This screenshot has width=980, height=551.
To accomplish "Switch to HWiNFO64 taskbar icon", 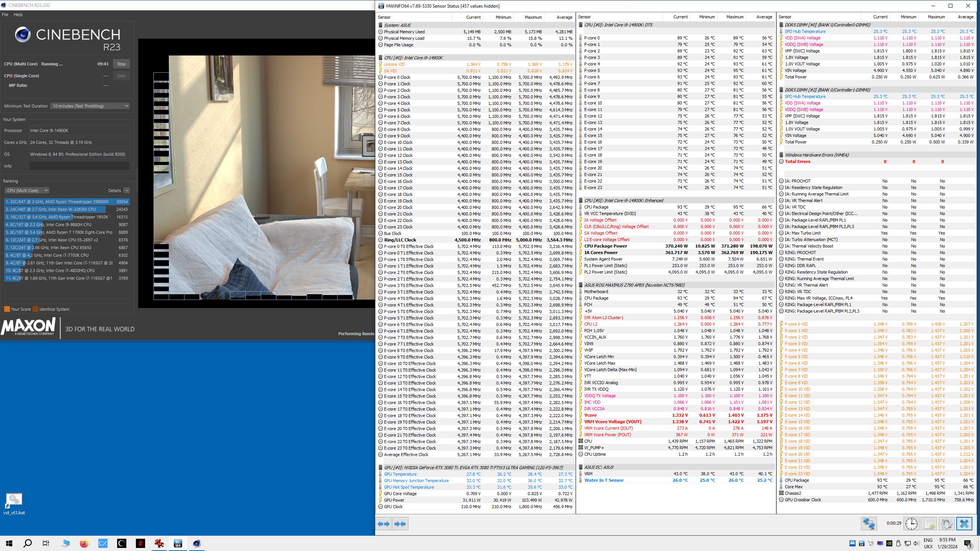I will pos(178,543).
